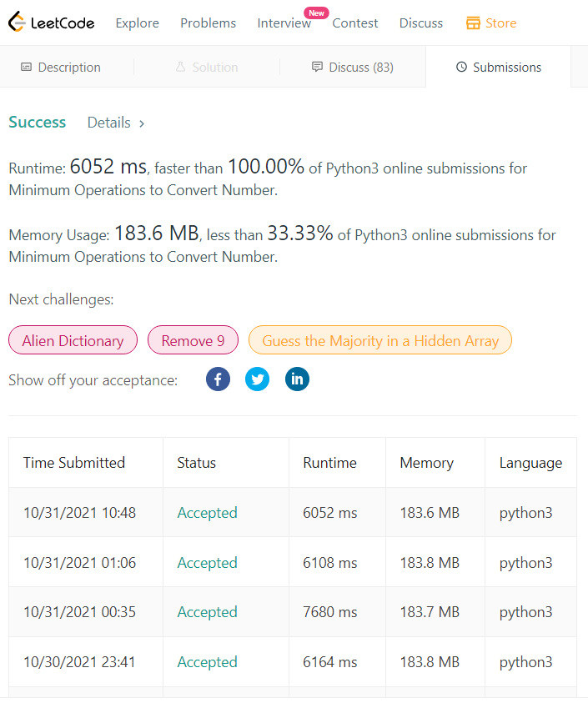The image size is (588, 703).
Task: Switch to the Solution tab
Action: pyautogui.click(x=206, y=68)
